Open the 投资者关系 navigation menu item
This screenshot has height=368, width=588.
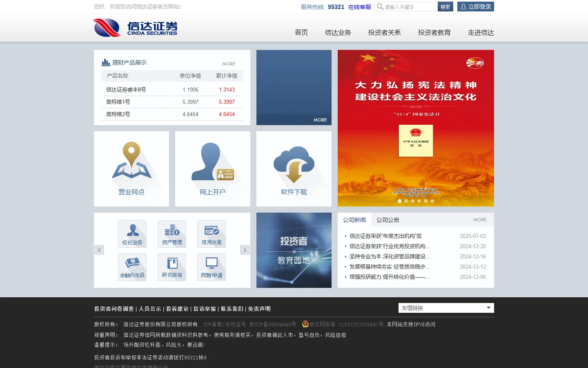pos(384,32)
